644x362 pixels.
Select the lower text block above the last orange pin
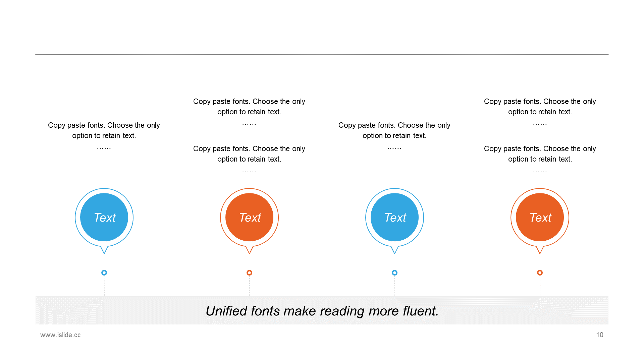[x=540, y=159]
